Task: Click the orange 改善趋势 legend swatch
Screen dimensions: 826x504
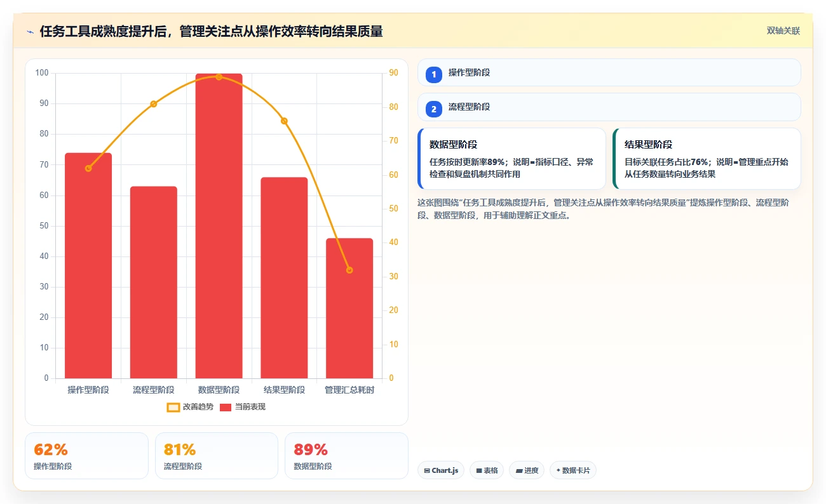Action: 173,407
